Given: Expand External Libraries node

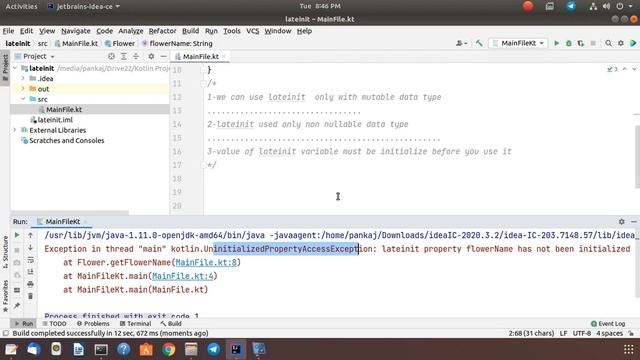Looking at the screenshot, I should click(x=15, y=130).
